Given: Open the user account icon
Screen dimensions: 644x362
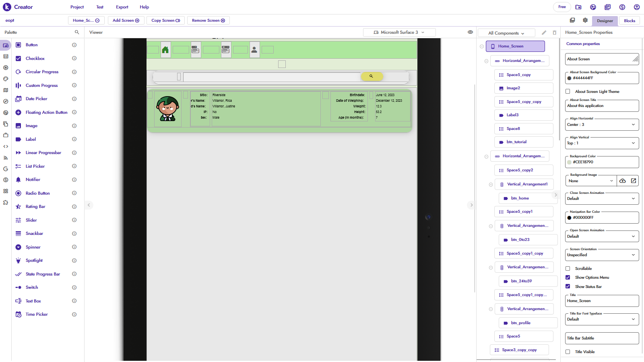Looking at the screenshot, I should click(637, 7).
